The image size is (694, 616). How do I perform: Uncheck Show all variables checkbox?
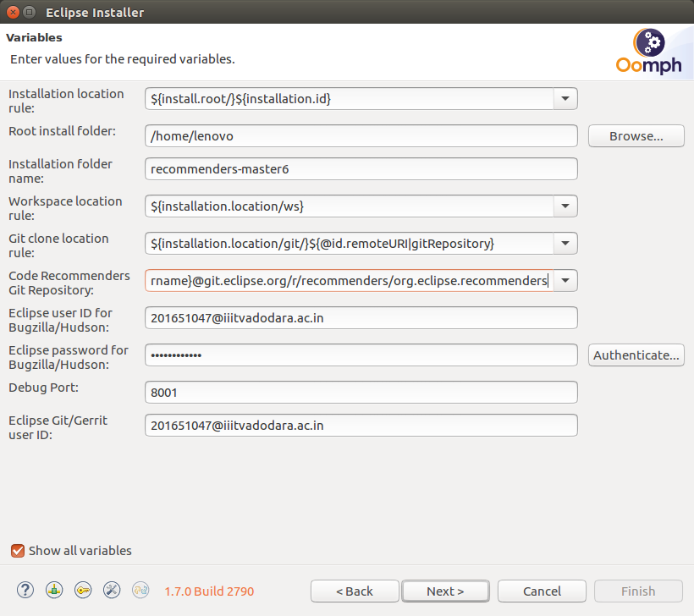18,551
